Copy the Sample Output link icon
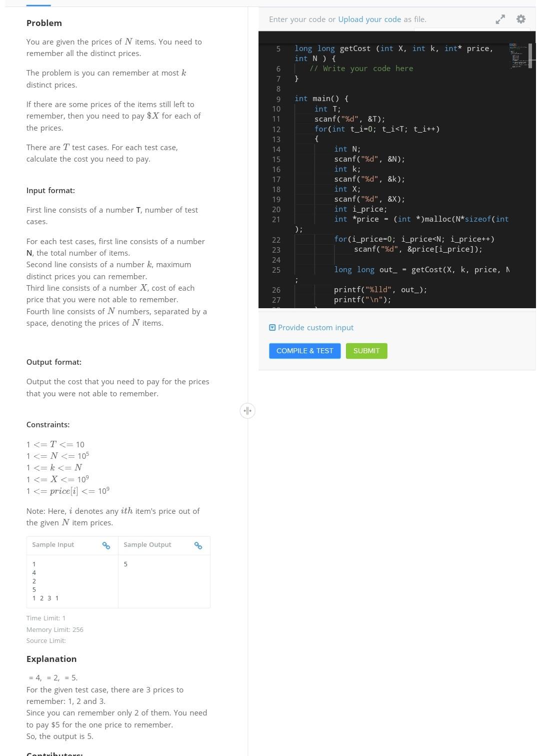Image resolution: width=540 pixels, height=756 pixels. click(x=198, y=546)
